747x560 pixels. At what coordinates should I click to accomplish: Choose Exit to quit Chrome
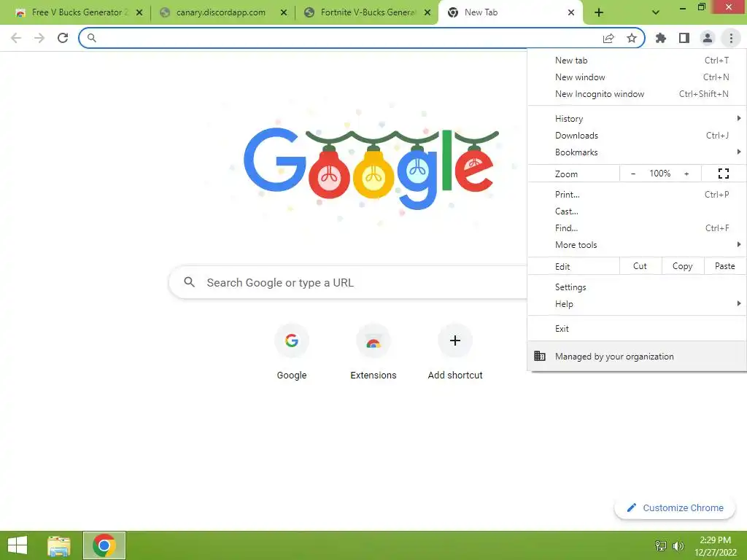point(636,329)
